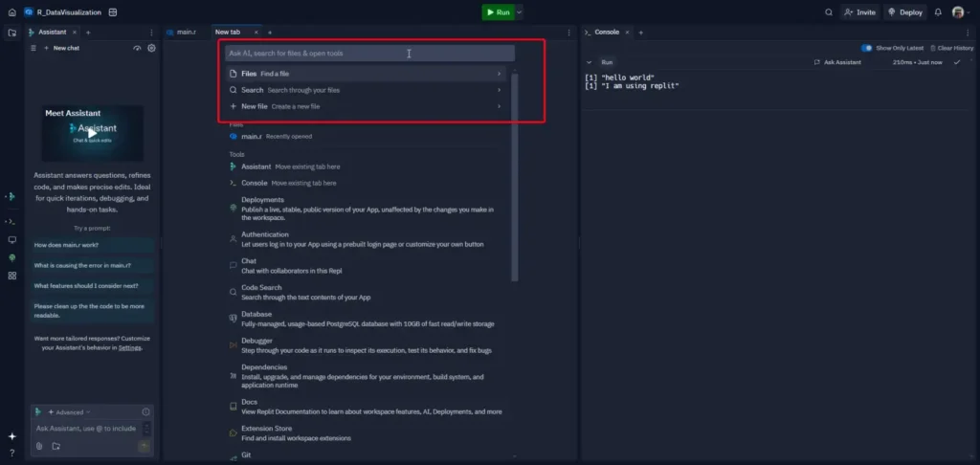This screenshot has height=465, width=980.
Task: Send the Assistant prompt arrow button
Action: click(x=145, y=446)
